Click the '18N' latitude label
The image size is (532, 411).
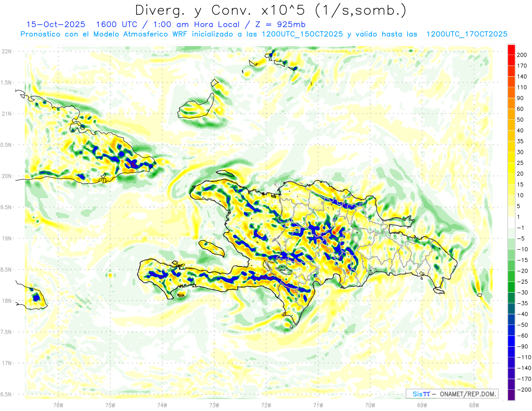(7, 301)
